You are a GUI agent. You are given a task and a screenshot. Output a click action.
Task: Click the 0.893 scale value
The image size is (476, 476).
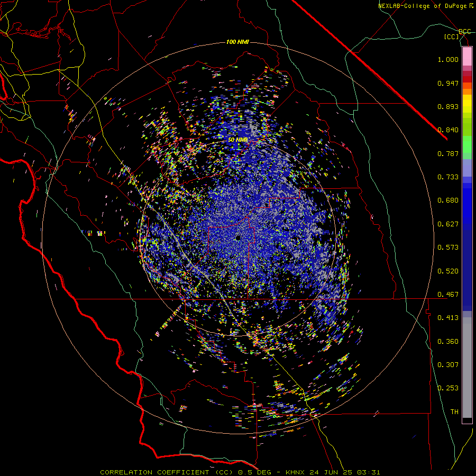click(448, 106)
